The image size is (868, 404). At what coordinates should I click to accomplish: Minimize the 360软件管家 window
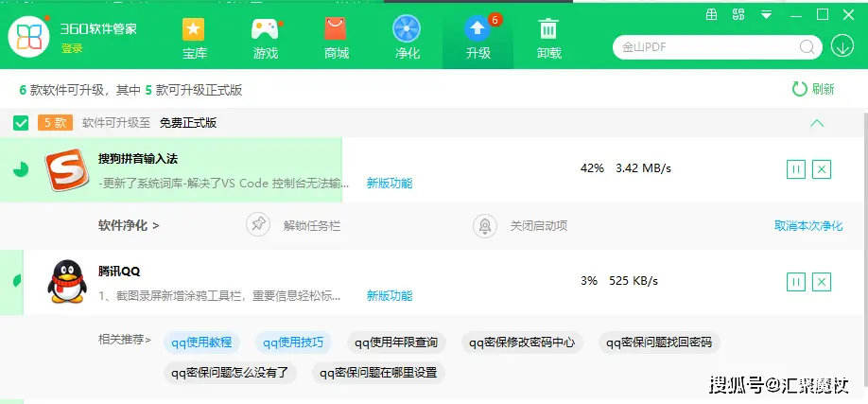click(x=796, y=14)
